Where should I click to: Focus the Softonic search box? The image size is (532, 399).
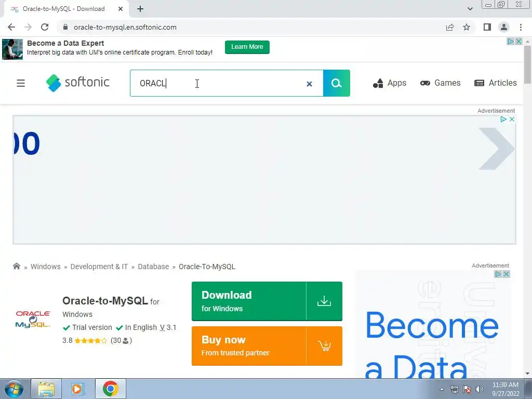tap(227, 83)
